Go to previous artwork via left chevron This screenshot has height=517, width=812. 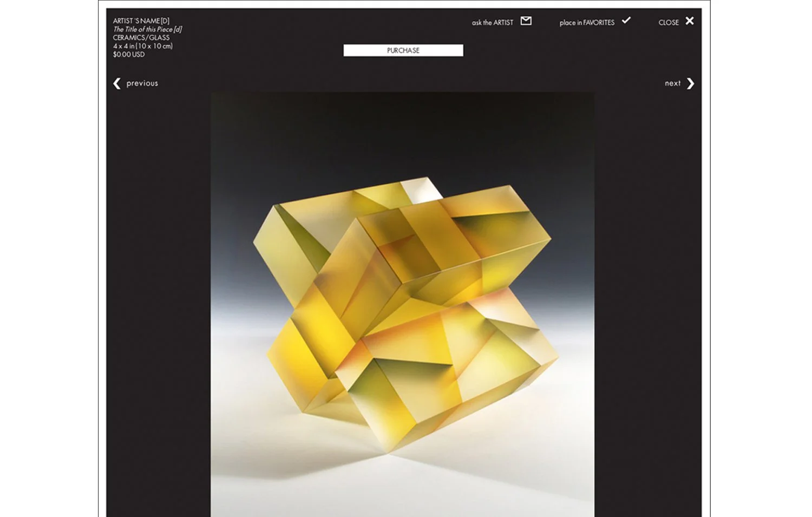[x=116, y=83]
